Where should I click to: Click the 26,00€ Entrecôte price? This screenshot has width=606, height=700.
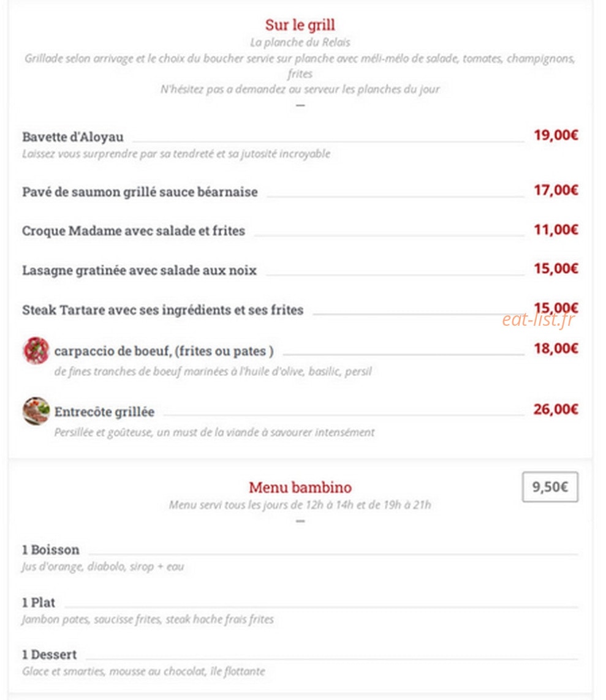pos(556,409)
